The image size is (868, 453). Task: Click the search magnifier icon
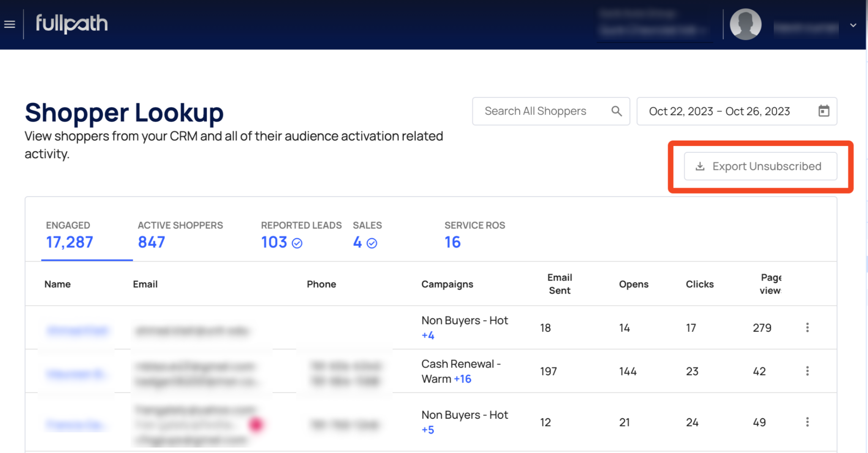click(x=617, y=111)
